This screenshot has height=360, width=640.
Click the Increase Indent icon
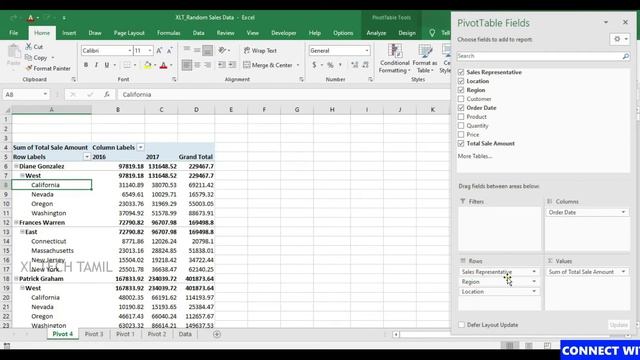[x=232, y=65]
